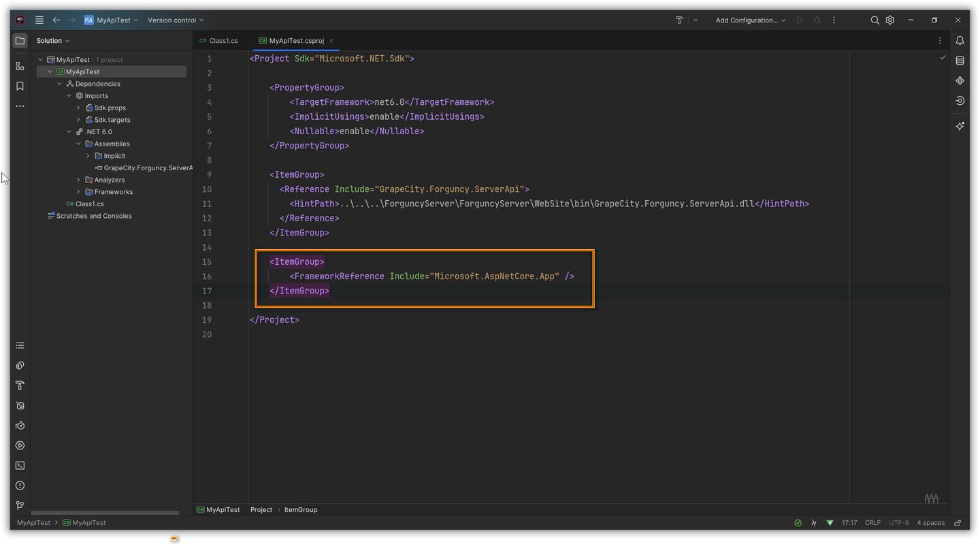Viewport: 980px width, 544px height.
Task: Select Scratches and Consoles in tree
Action: tap(94, 216)
